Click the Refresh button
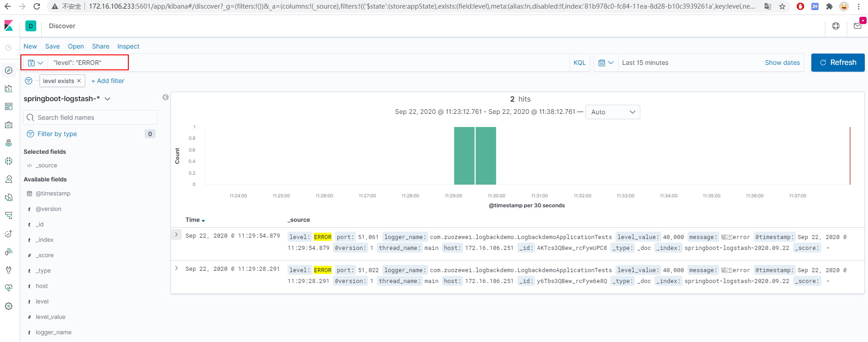 point(838,63)
